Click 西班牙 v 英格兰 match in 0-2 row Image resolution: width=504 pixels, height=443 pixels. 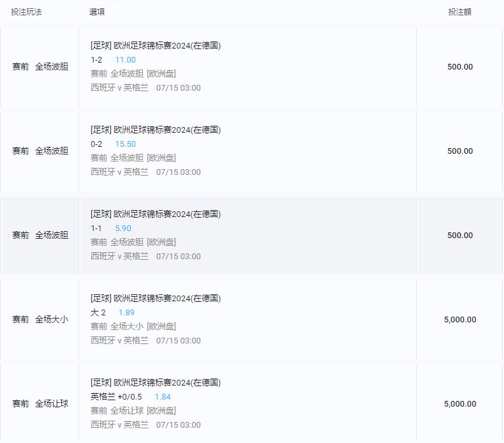point(119,172)
